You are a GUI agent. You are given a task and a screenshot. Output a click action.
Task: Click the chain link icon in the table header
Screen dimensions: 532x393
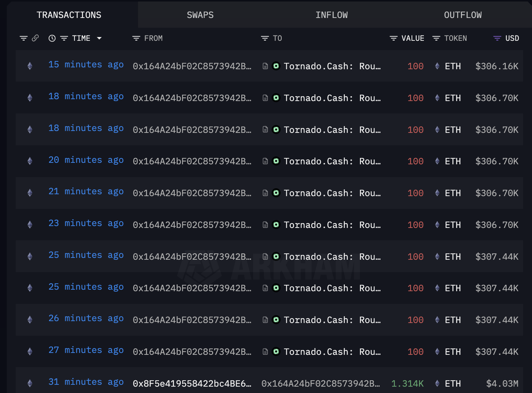tap(36, 38)
